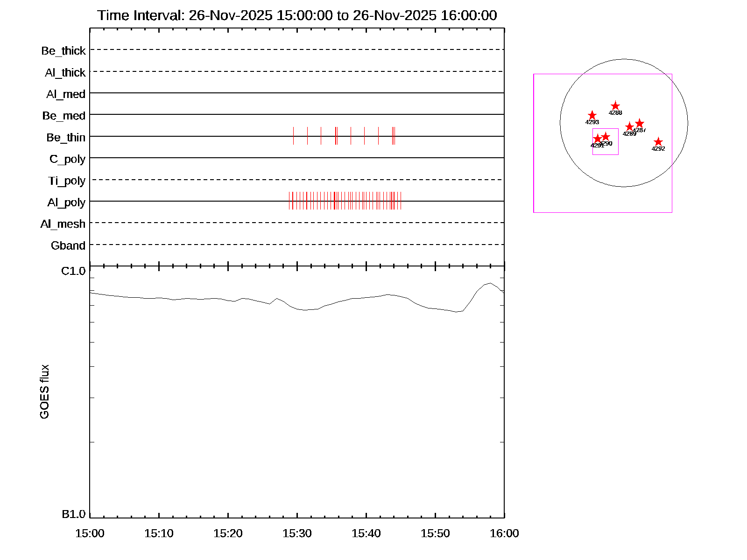747x560 pixels.
Task: Click the Be_thin filter label
Action: click(x=66, y=138)
